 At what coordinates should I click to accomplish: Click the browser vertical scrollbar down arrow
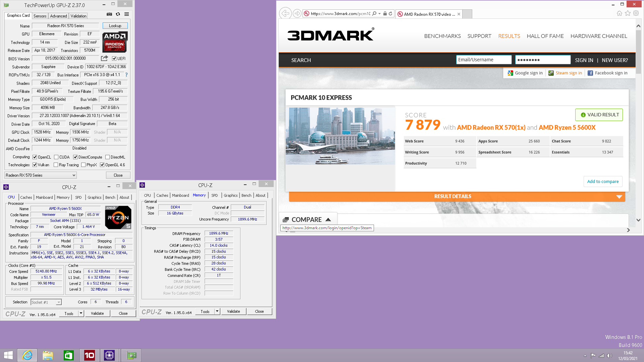pyautogui.click(x=638, y=220)
